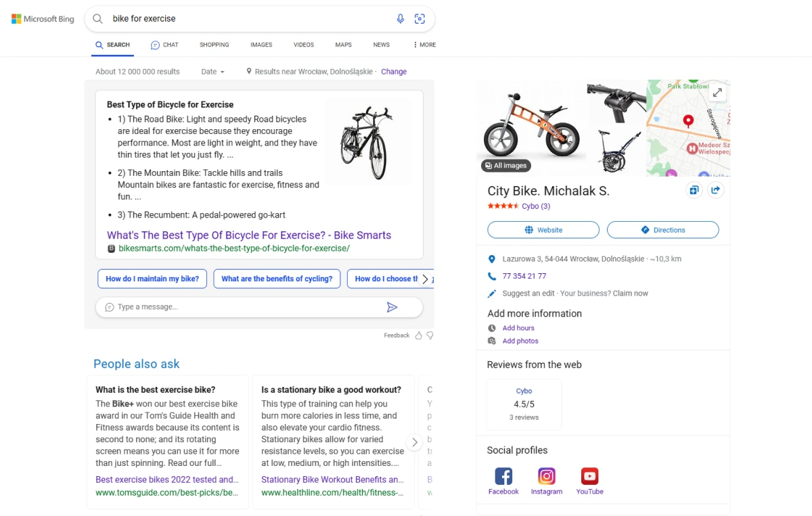This screenshot has width=812, height=516.
Task: Open the black bicycle image in answer
Action: click(368, 141)
